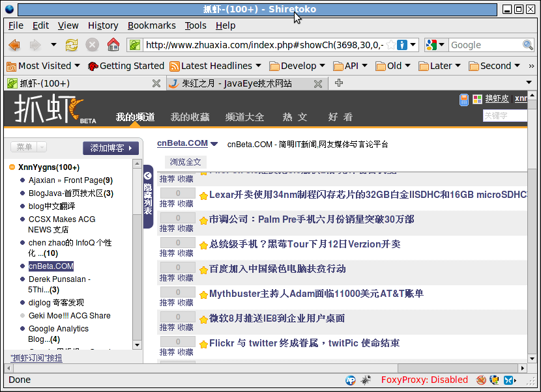Viewport: 541px width, 392px height.
Task: Star the 百度加入中国绿色电脑扶贫行动 article
Action: click(x=203, y=270)
